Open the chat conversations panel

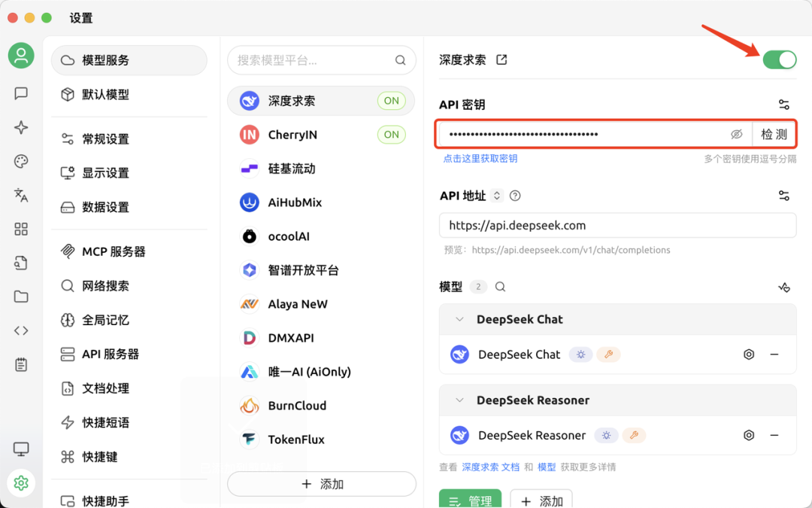(x=20, y=93)
